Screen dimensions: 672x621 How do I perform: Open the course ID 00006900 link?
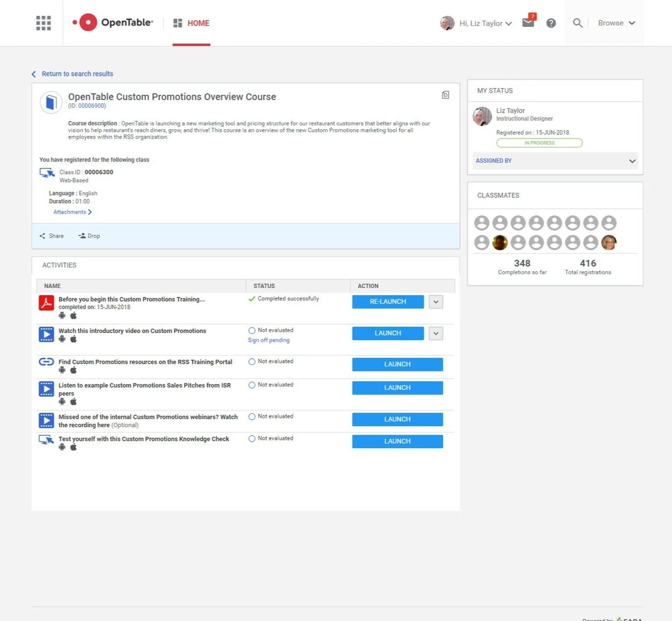pos(92,106)
